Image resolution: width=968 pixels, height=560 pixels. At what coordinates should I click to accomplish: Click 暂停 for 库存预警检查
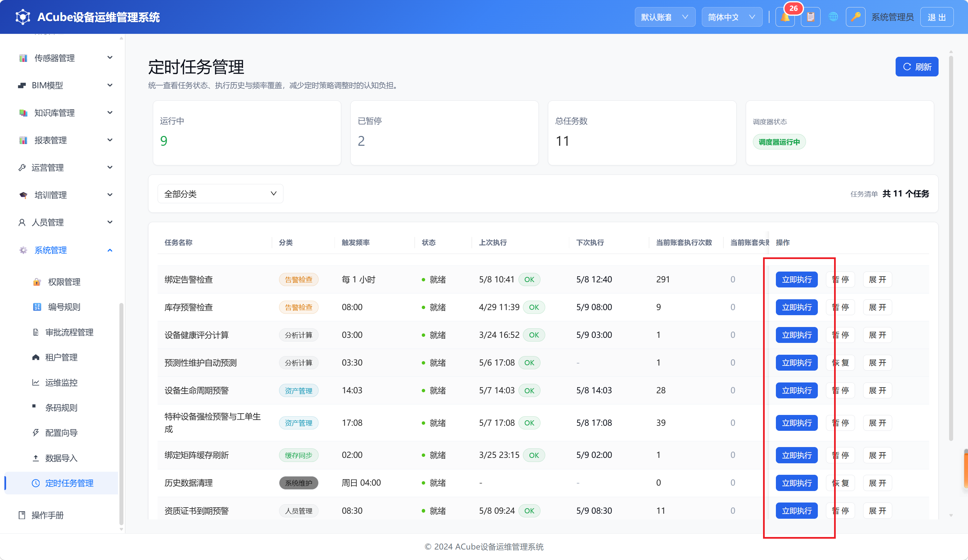840,307
